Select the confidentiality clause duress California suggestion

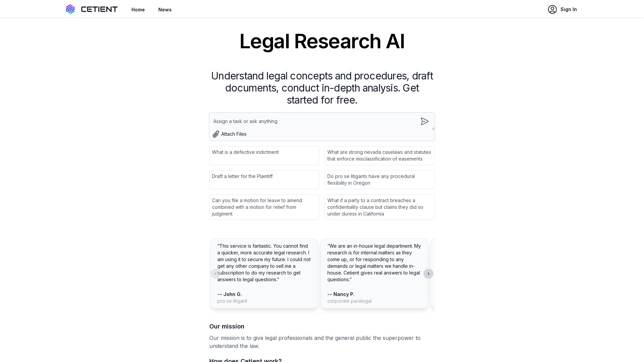point(380,207)
